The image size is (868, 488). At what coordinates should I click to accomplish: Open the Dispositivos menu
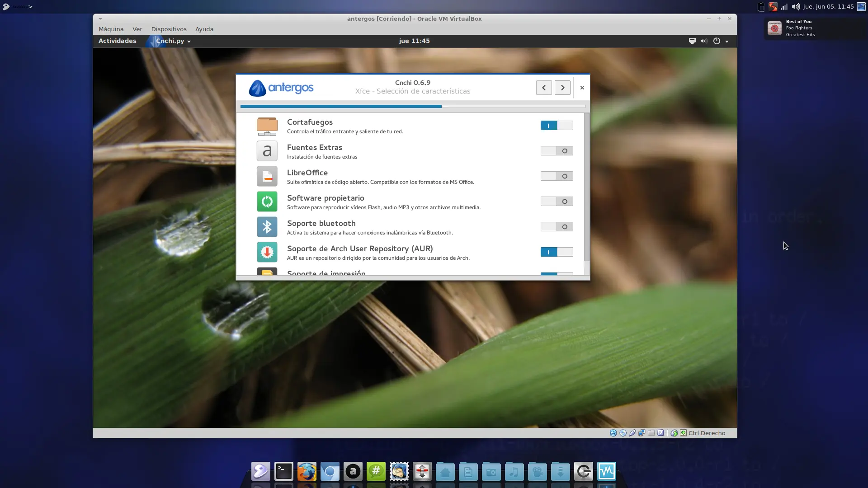169,29
